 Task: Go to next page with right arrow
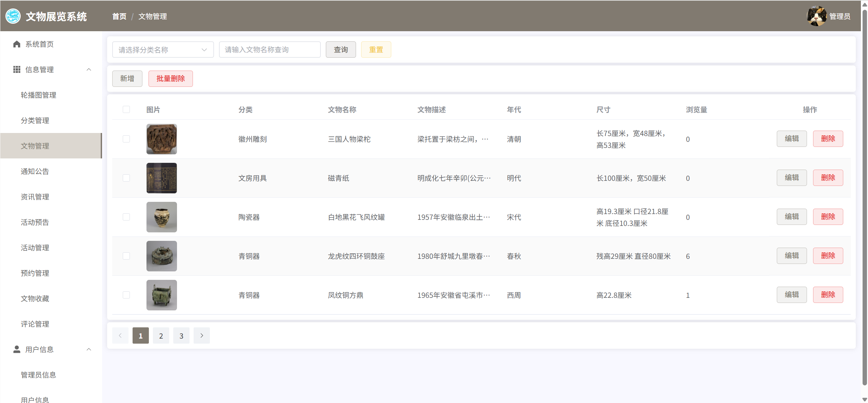(x=202, y=335)
